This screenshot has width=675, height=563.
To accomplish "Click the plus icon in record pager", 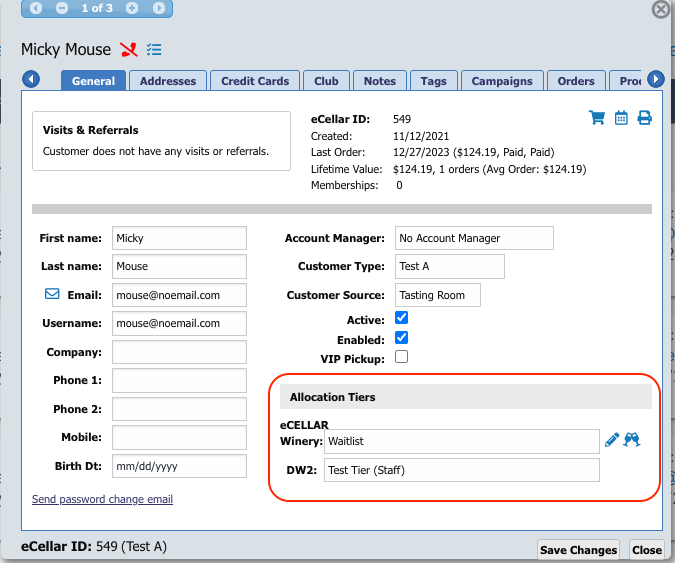I will pos(132,8).
